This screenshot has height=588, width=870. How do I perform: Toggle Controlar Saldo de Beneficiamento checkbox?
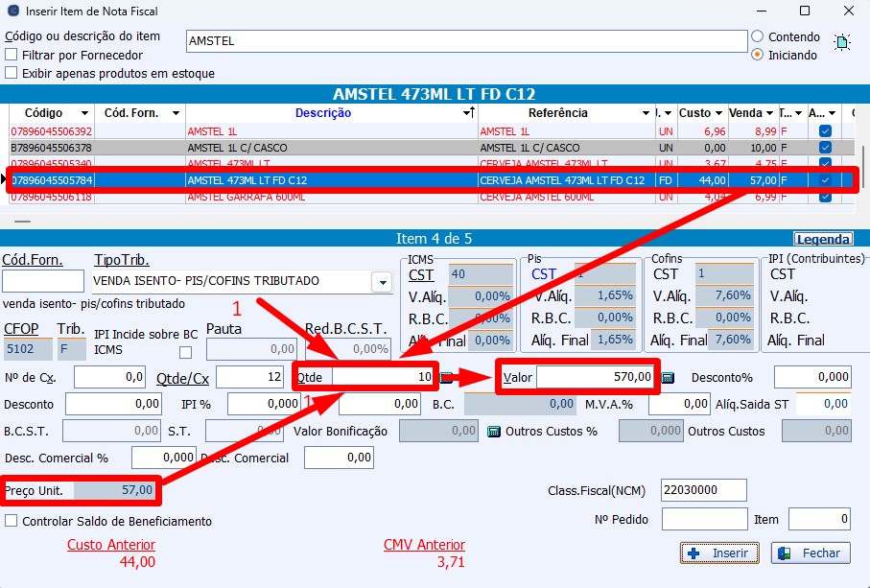(12, 521)
